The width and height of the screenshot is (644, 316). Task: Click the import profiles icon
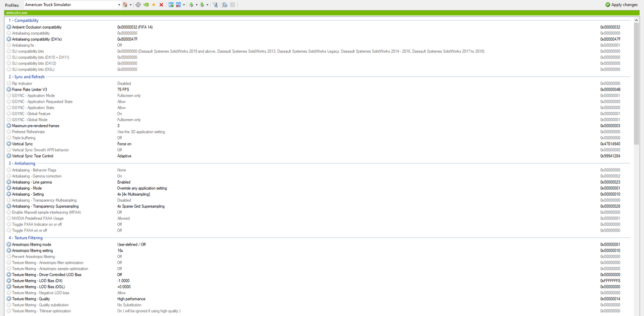tap(202, 5)
